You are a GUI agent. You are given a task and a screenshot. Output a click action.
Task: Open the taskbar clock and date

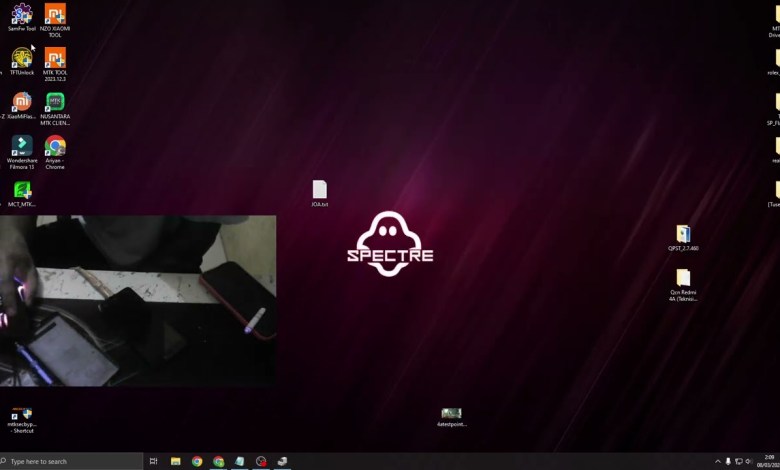(x=768, y=461)
